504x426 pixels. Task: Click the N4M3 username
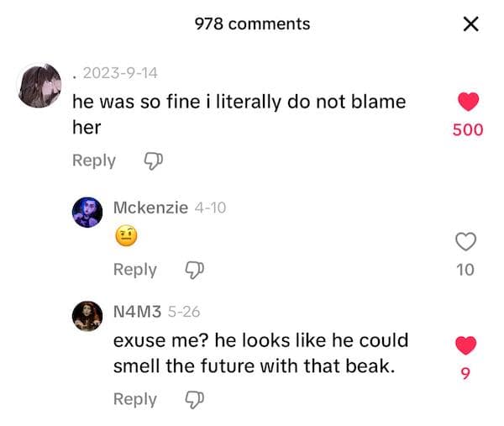click(138, 312)
